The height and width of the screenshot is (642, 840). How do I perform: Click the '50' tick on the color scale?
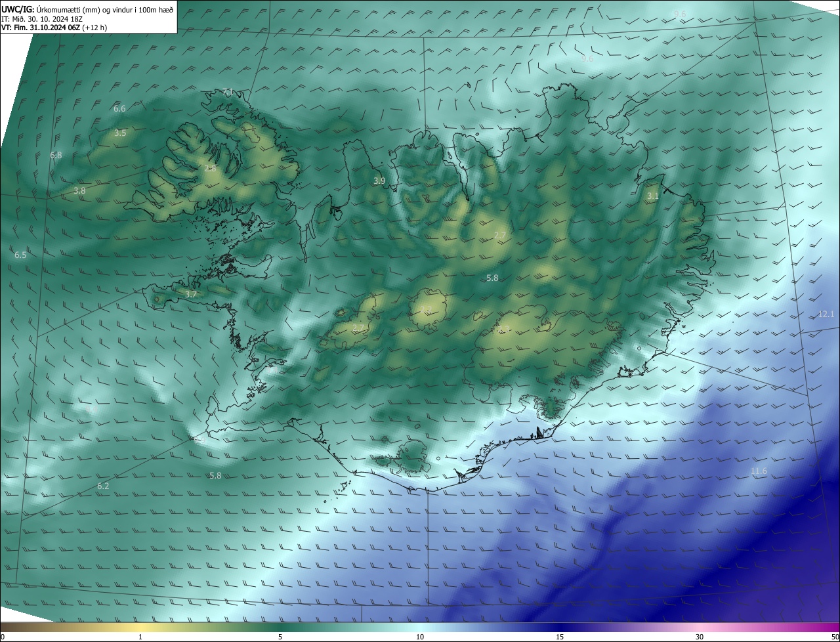point(835,637)
